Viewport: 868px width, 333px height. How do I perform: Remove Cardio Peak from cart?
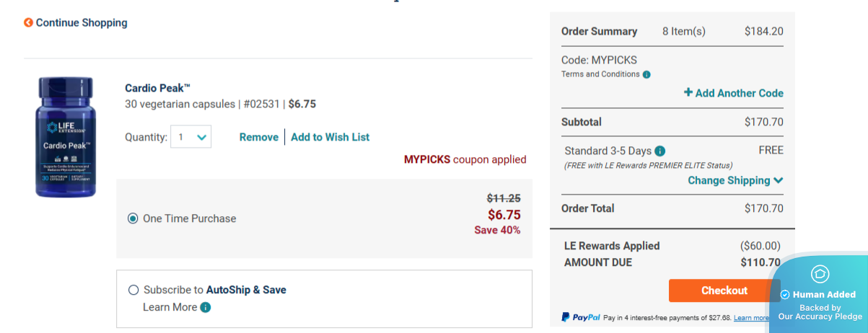click(259, 137)
